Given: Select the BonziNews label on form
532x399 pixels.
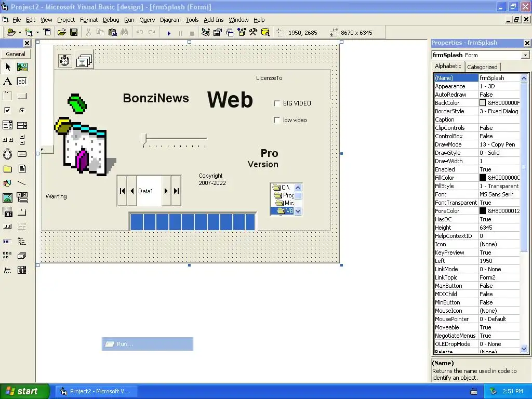Looking at the screenshot, I should (156, 98).
